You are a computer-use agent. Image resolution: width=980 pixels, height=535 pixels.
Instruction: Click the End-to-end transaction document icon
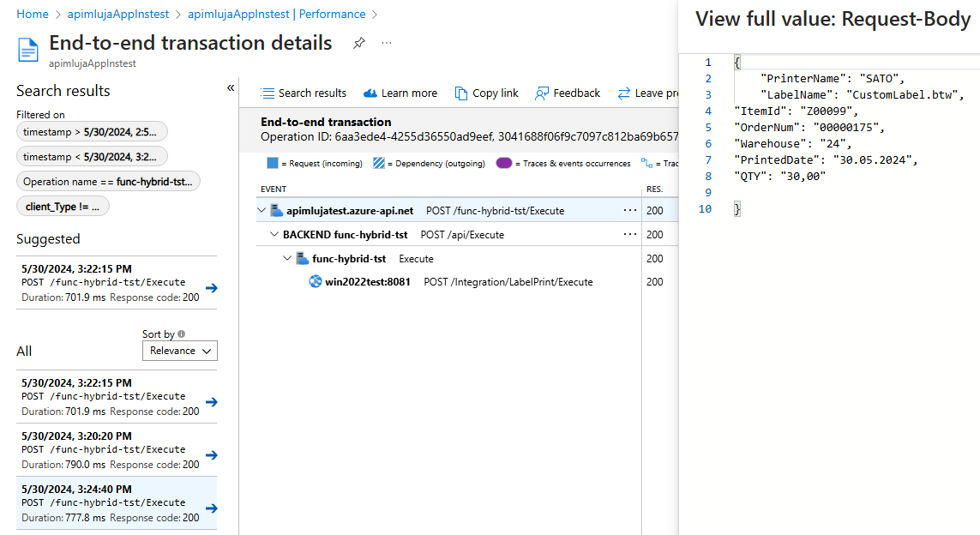click(27, 49)
